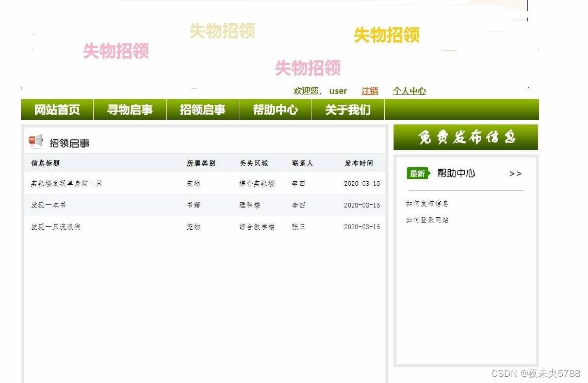The width and height of the screenshot is (588, 383).
Task: Click 宠物 in the 发现一只流浪狗 row
Action: coord(193,227)
